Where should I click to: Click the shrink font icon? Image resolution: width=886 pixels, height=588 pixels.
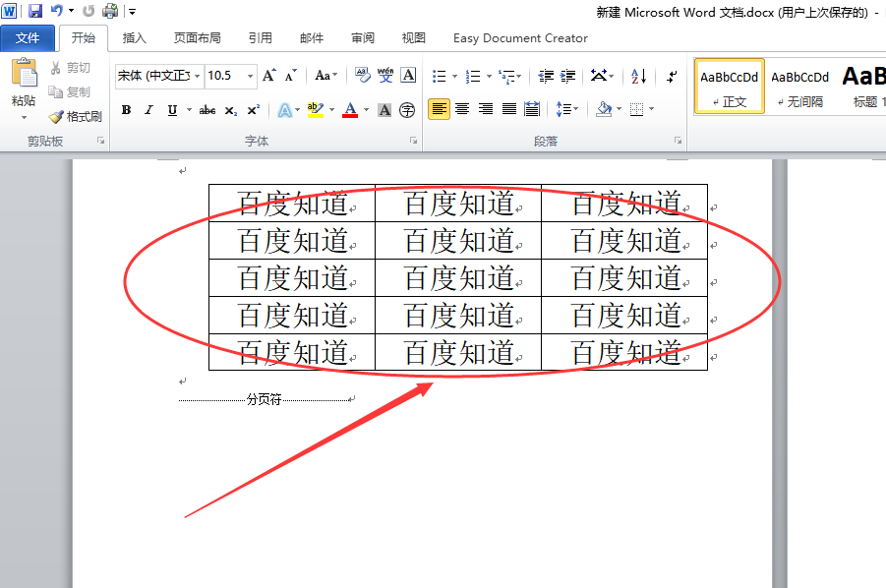point(290,75)
